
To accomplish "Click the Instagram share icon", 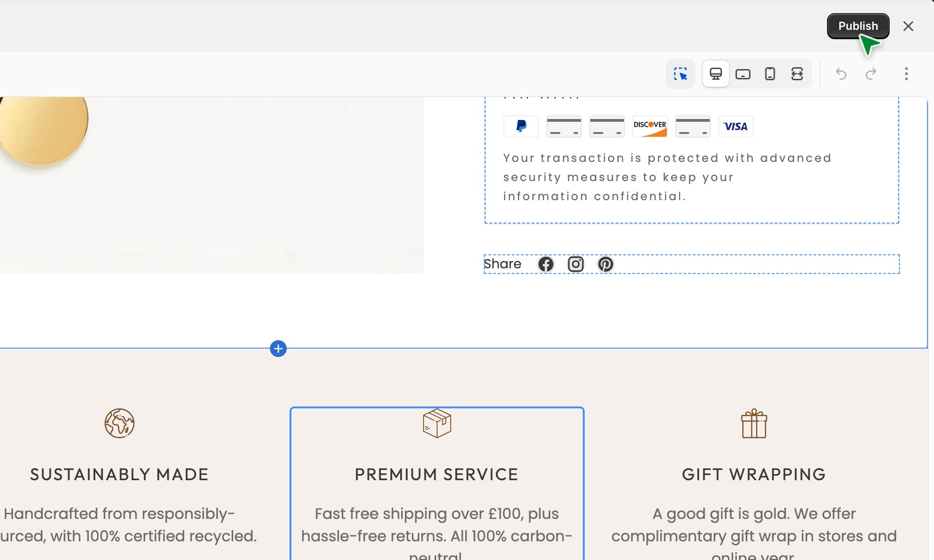I will 575,264.
